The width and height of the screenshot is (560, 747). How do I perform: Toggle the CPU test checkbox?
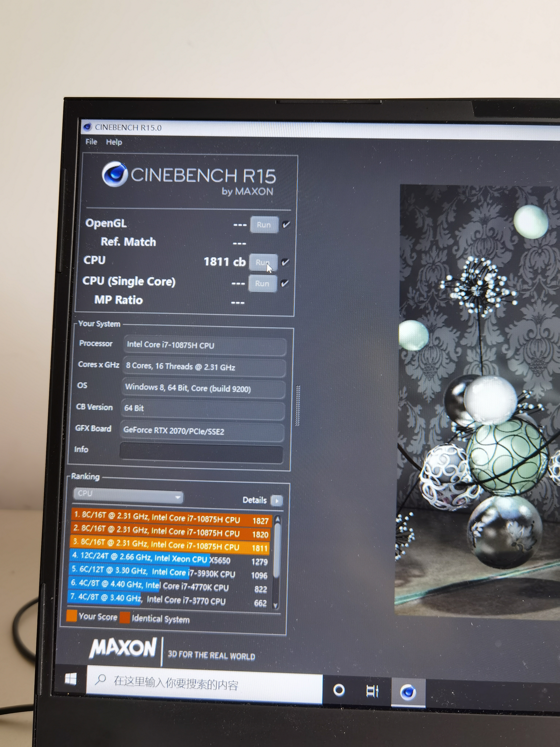tap(285, 262)
